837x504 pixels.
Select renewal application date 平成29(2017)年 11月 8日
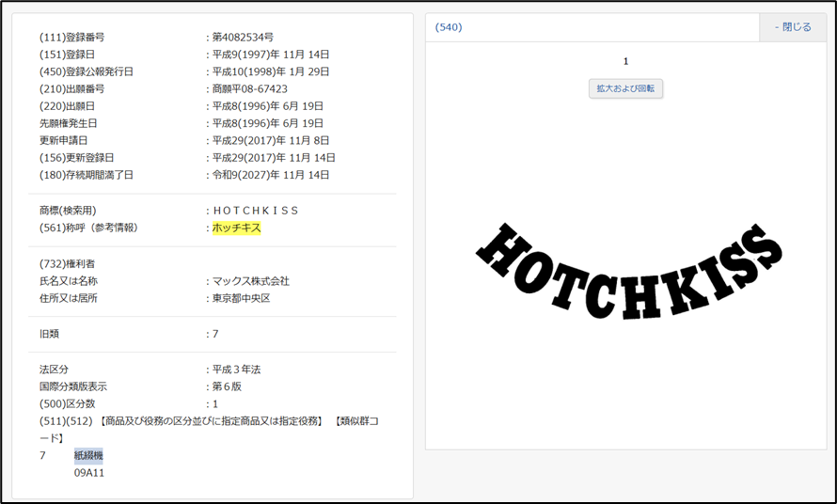271,140
